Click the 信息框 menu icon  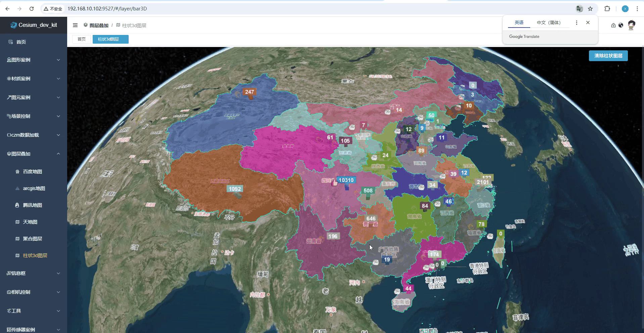click(9, 273)
